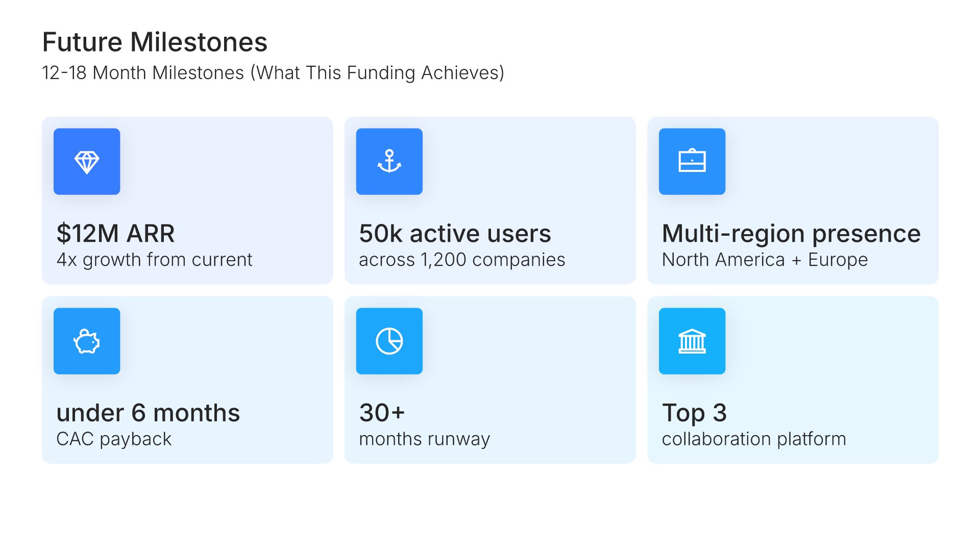Click the briefcase icon tile
Screen dimensions: 980x551
692,162
